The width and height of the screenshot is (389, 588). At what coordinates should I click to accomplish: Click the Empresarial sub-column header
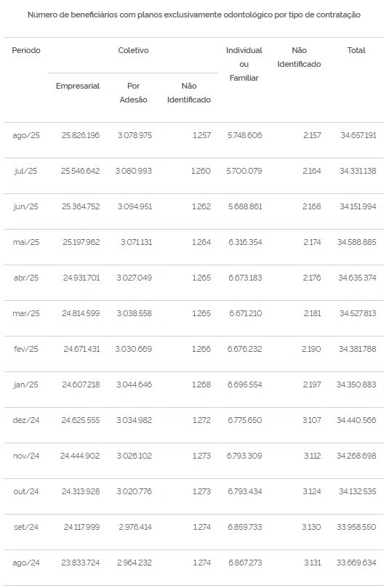click(78, 86)
